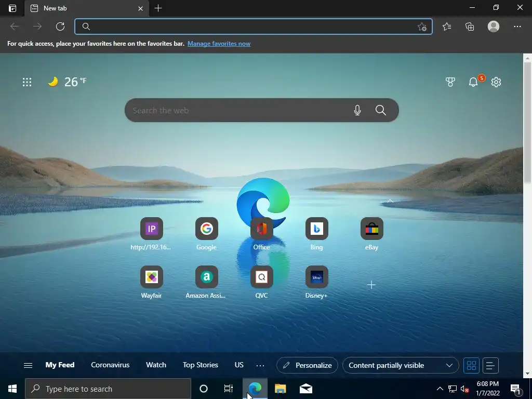Open page settings gear icon

[x=496, y=82]
